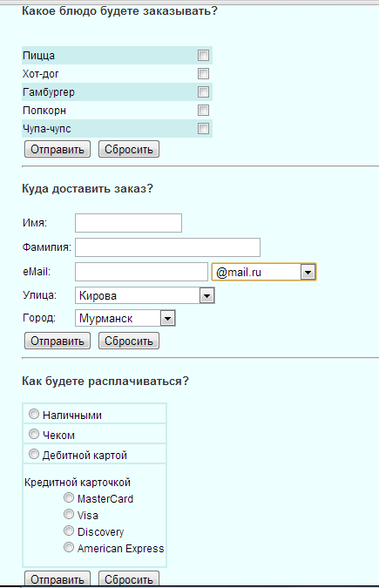This screenshot has height=588, width=379.
Task: Check the Пицца checkbox
Action: [203, 56]
